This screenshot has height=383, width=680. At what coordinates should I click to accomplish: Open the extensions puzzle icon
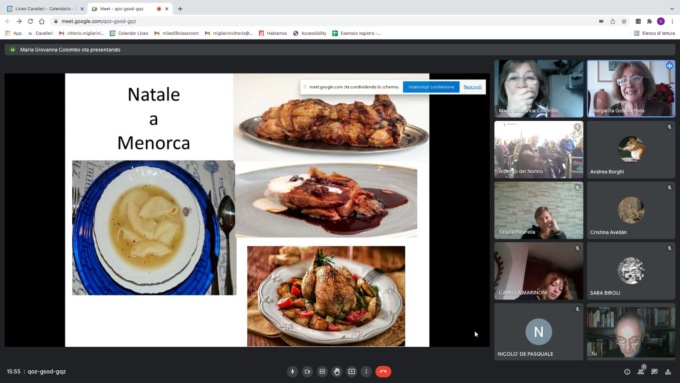click(649, 21)
